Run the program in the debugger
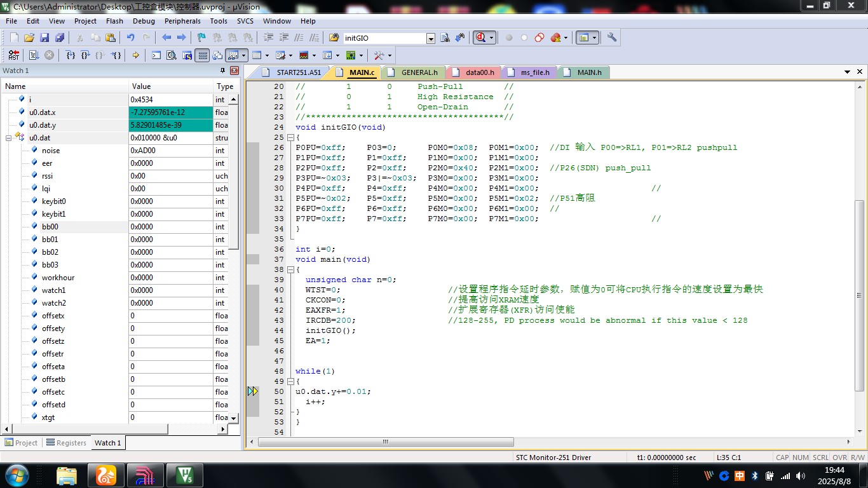This screenshot has height=488, width=868. (34, 55)
